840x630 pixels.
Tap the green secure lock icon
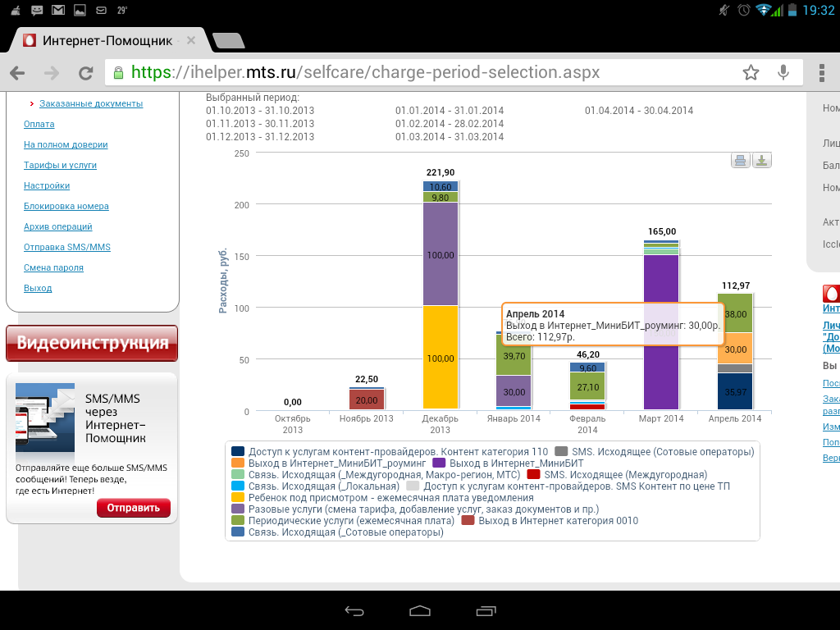point(118,73)
